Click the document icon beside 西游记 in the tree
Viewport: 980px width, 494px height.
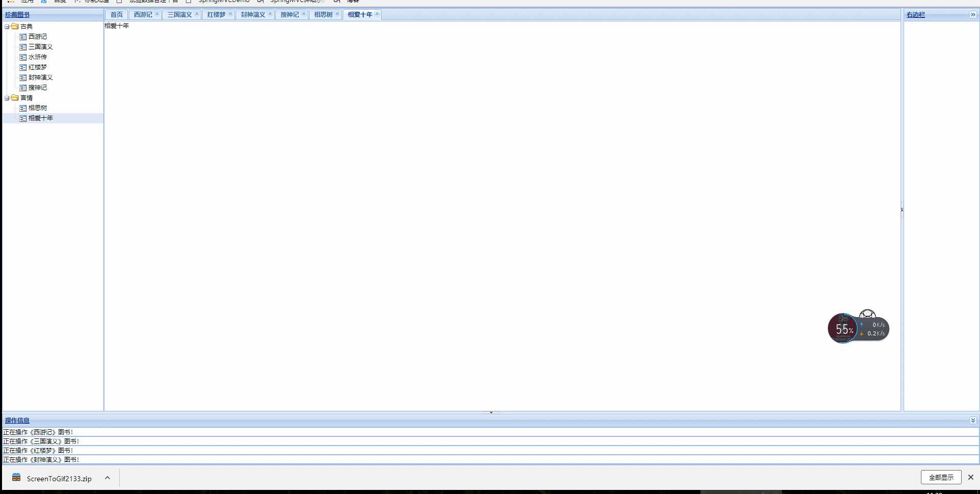click(x=23, y=37)
